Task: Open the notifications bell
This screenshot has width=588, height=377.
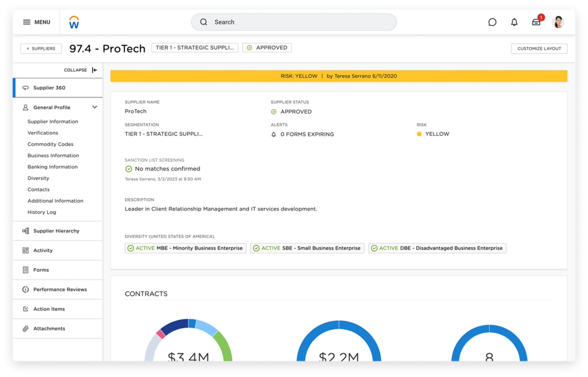Action: (514, 22)
